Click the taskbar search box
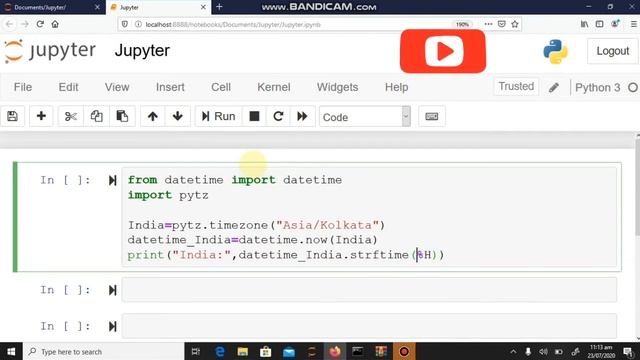The height and width of the screenshot is (360, 640). (104, 351)
